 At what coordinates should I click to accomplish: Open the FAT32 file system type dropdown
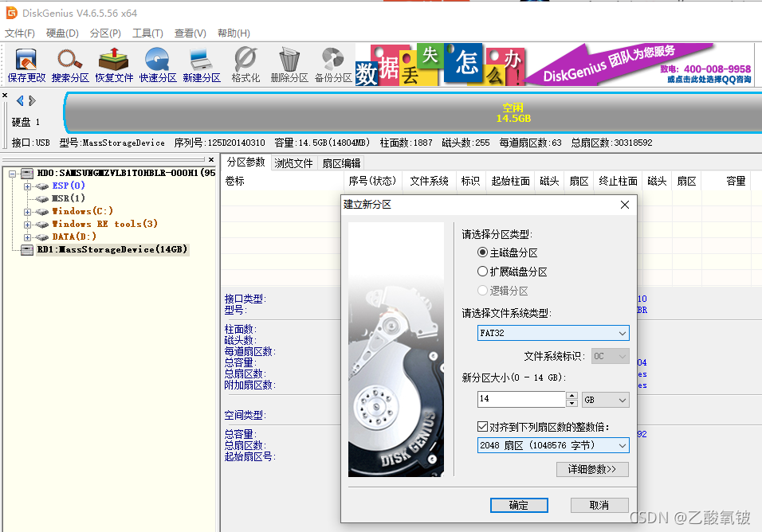tap(553, 333)
